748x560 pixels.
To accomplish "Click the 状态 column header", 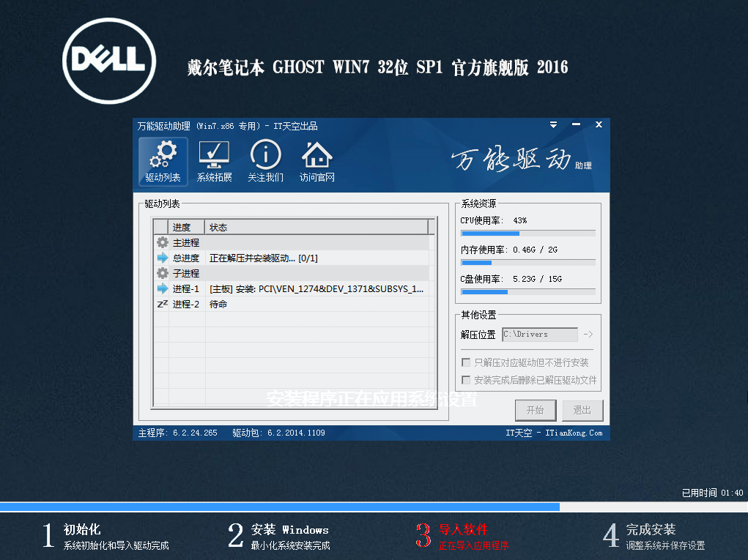I will (x=316, y=228).
